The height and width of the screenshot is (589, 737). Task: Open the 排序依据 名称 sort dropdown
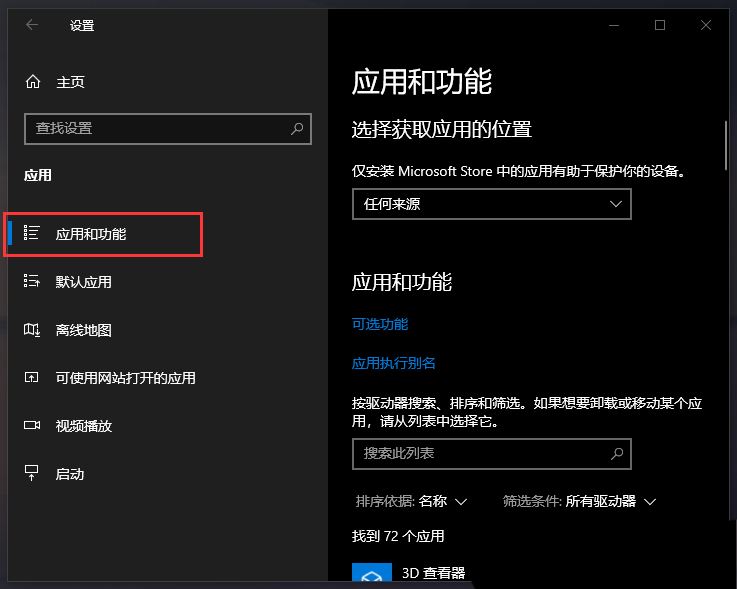[412, 501]
